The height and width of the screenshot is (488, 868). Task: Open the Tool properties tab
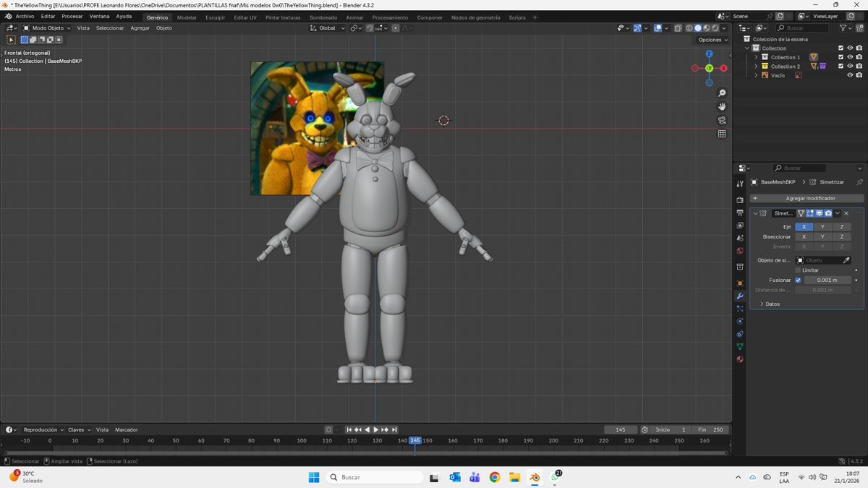pyautogui.click(x=740, y=184)
